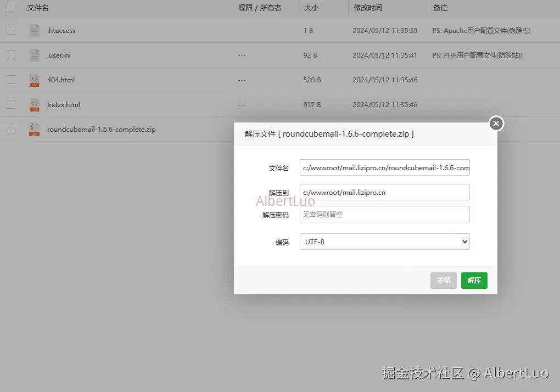Open the .user.ini file name
Image resolution: width=560 pixels, height=392 pixels.
click(x=59, y=55)
